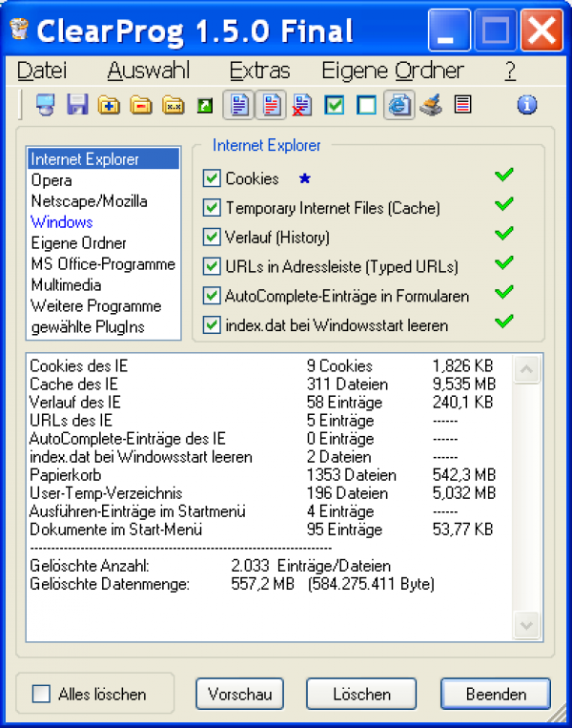Viewport: 572px width, 728px height.
Task: Open the Extras menu
Action: pyautogui.click(x=259, y=71)
